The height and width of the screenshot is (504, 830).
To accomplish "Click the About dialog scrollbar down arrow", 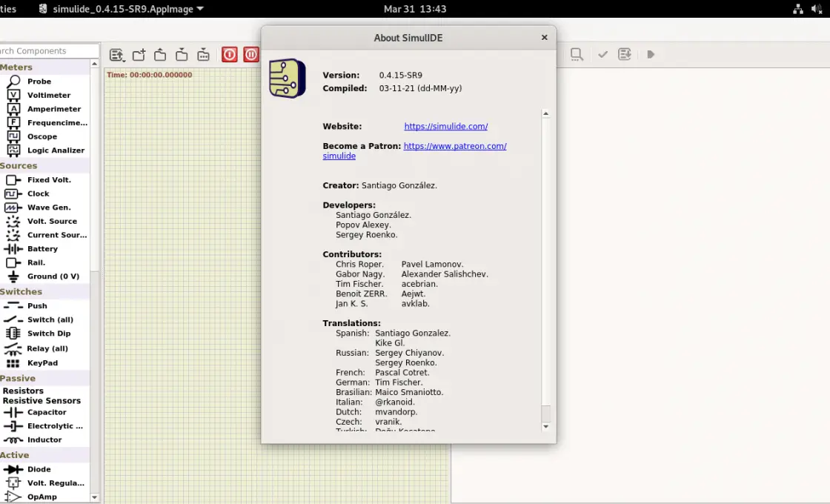I will 545,426.
